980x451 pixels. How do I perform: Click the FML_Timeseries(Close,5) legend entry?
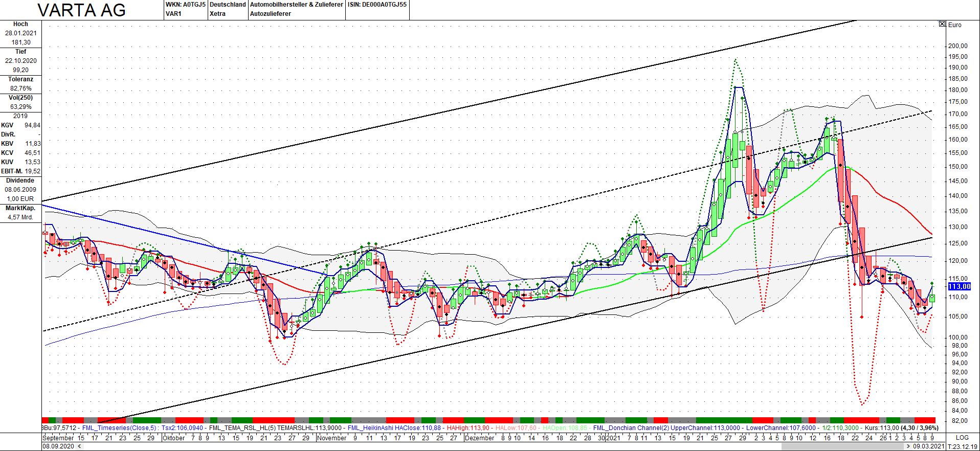tap(120, 428)
